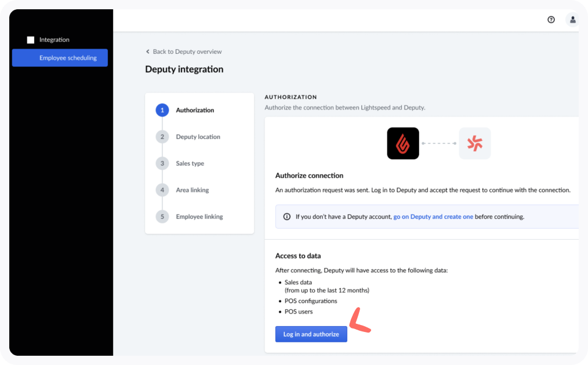Viewport: 588px width, 365px height.
Task: Click the Authorize connection heading
Action: click(x=310, y=176)
